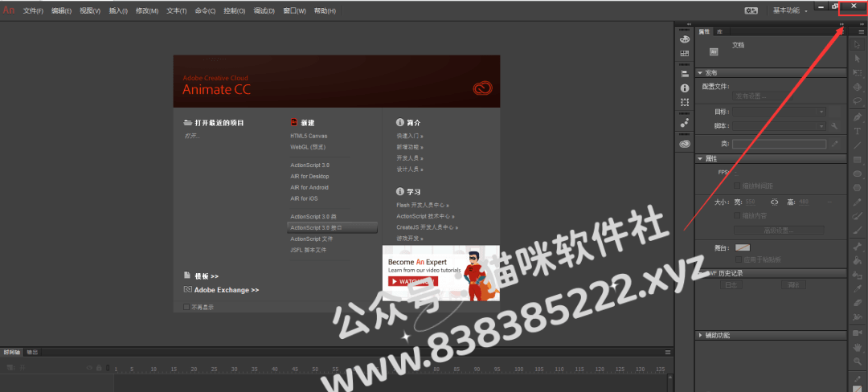This screenshot has width=868, height=392.
Task: Select the Eyedropper tool
Action: coord(858,288)
